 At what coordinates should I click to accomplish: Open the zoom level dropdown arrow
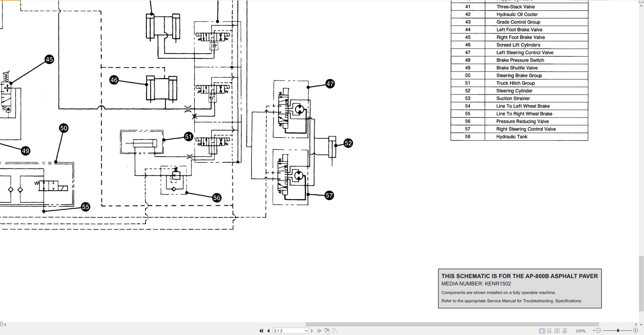coord(594,331)
